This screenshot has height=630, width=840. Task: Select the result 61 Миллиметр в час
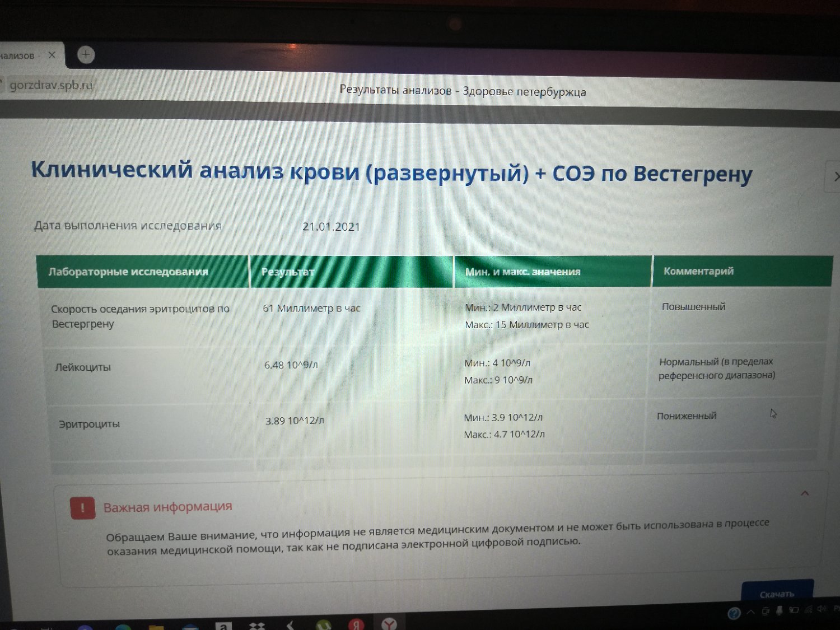pyautogui.click(x=311, y=308)
